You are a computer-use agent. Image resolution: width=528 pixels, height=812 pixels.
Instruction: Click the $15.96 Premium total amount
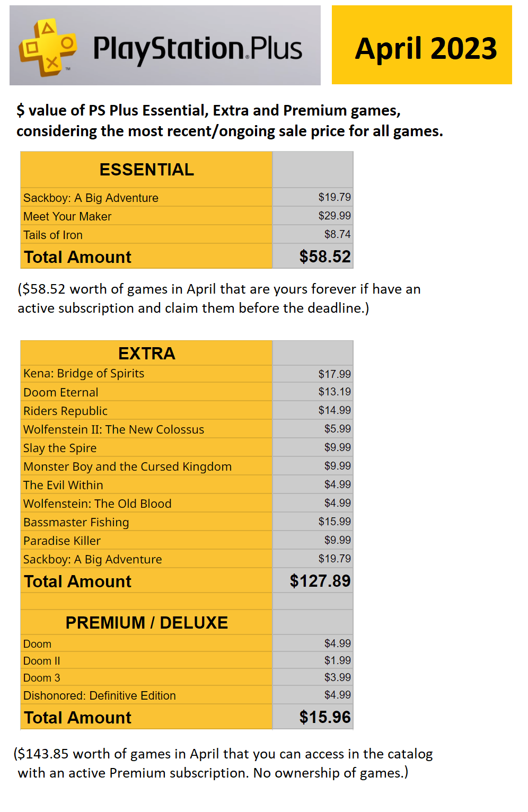tap(324, 717)
